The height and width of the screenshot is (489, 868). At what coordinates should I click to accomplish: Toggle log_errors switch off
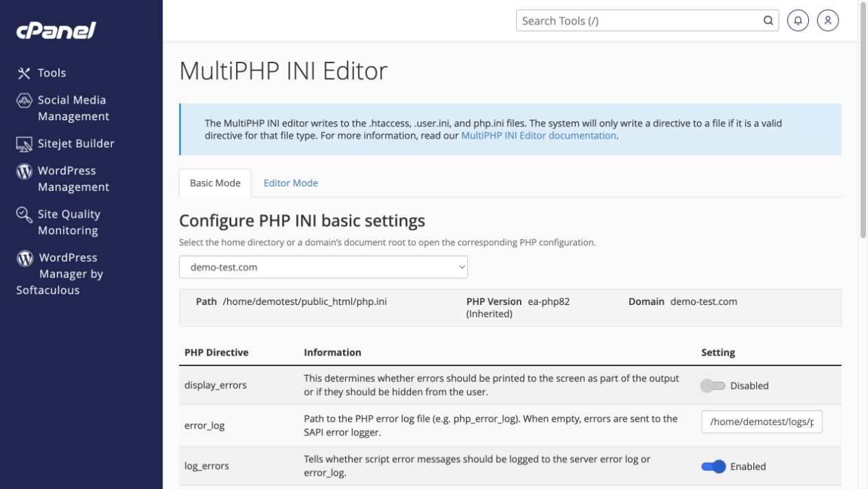tap(713, 467)
